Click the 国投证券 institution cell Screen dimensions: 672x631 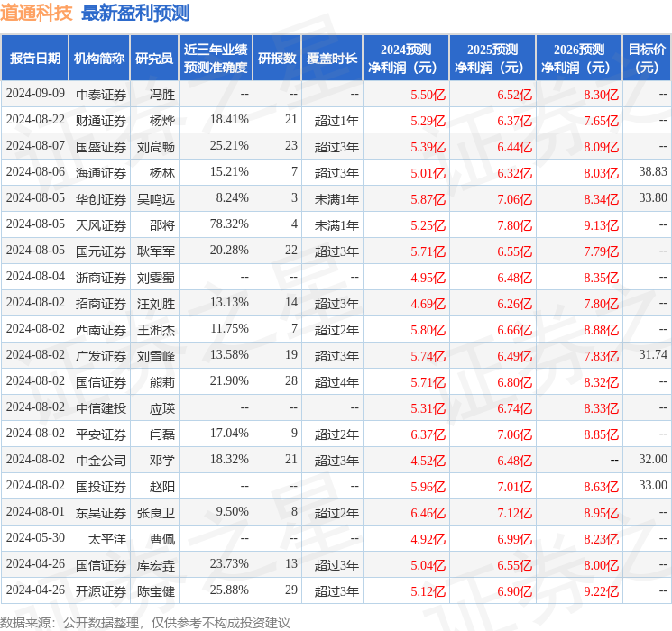click(101, 487)
